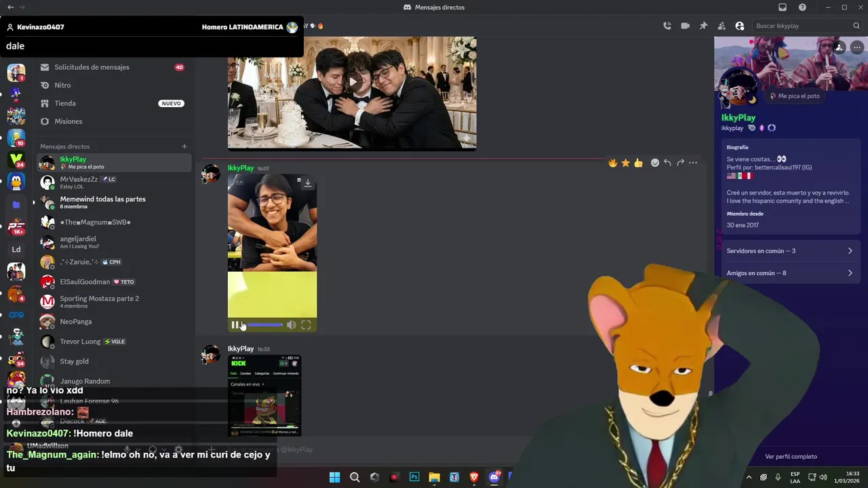This screenshot has height=488, width=868.
Task: Click the Buscar ikkyplay search field
Action: [x=807, y=26]
